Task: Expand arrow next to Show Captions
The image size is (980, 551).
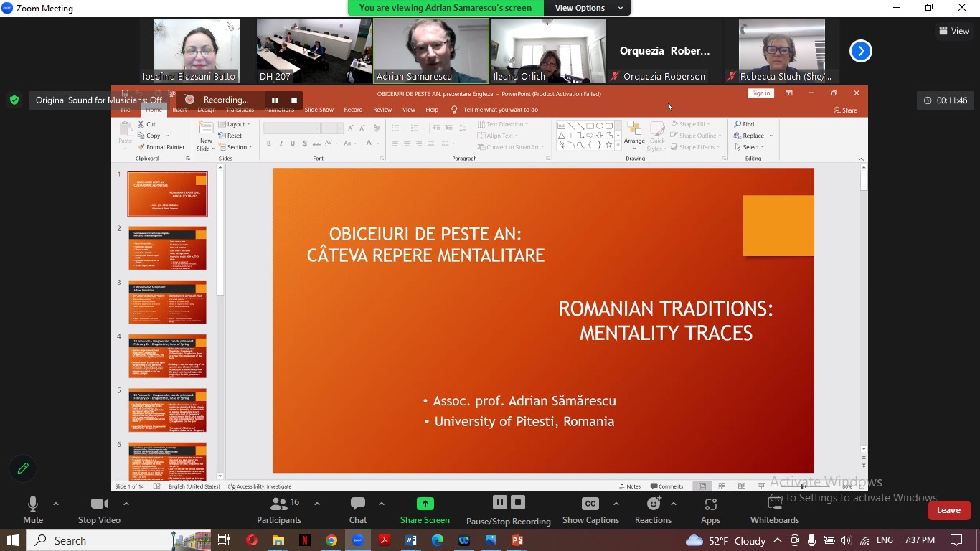Action: (x=616, y=504)
